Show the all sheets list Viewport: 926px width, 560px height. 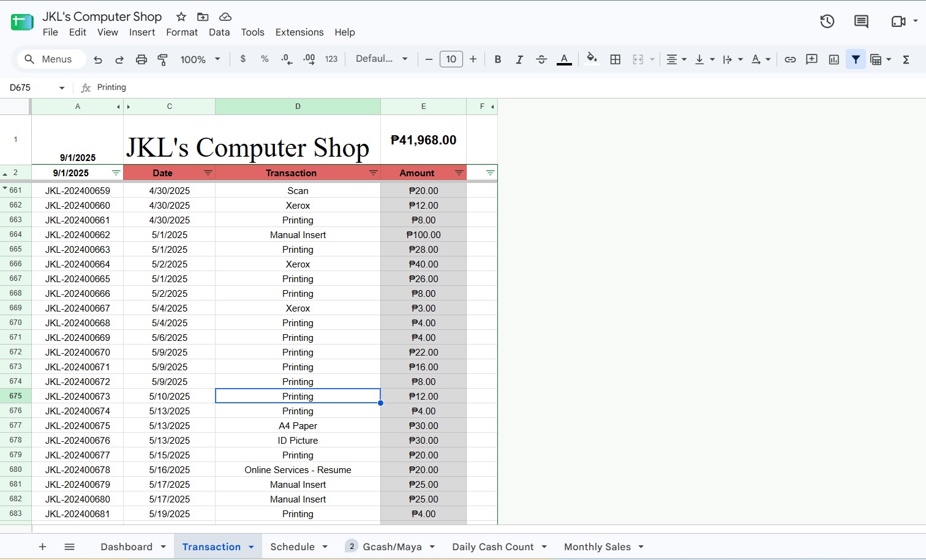69,547
